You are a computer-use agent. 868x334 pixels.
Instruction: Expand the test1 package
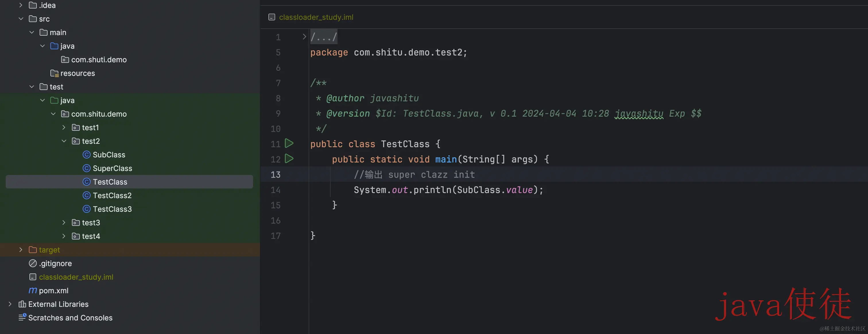tap(64, 127)
